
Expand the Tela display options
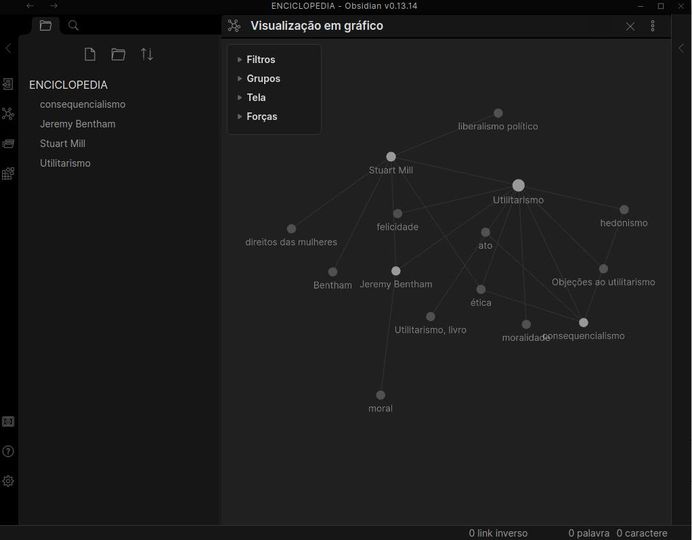(x=254, y=98)
